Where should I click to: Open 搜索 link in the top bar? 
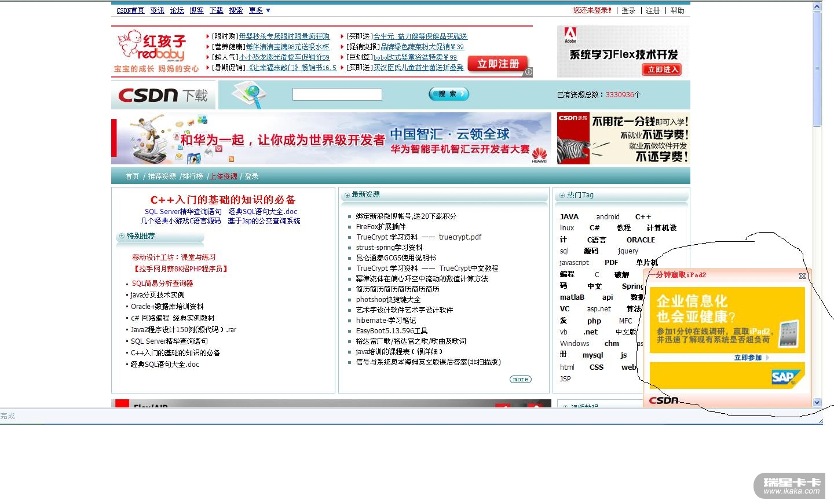click(236, 10)
